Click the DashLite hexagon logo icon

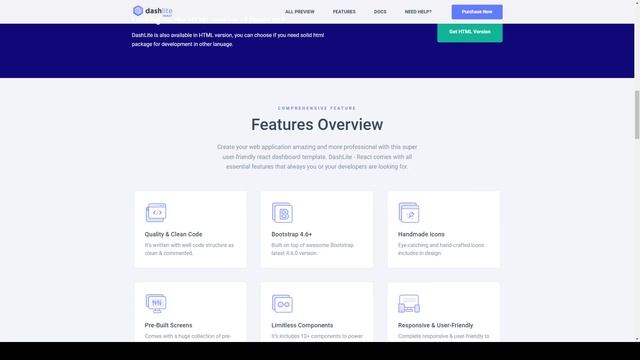pyautogui.click(x=138, y=11)
